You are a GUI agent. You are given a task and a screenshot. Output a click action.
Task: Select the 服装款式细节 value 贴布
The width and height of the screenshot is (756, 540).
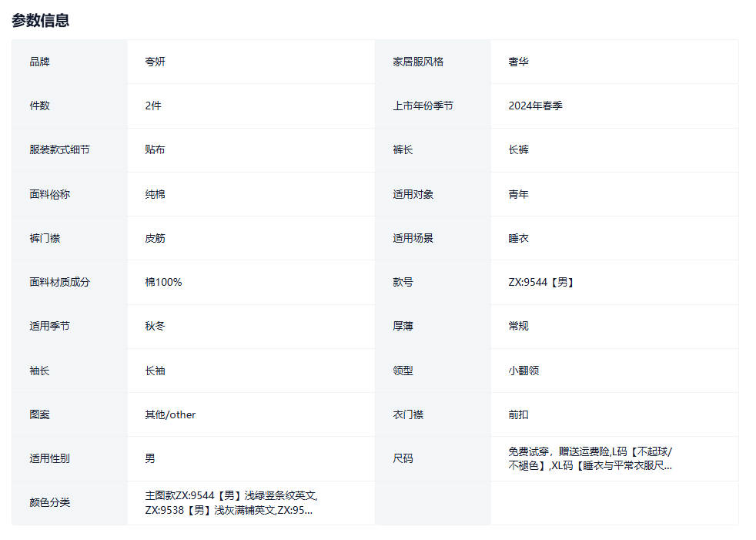tap(155, 149)
